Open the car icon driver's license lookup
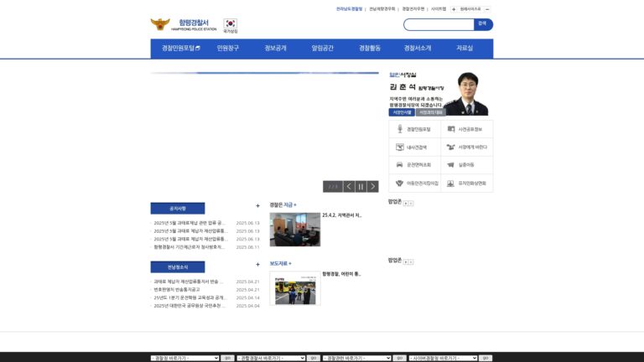Viewport: 644px width, 362px height. click(x=414, y=165)
